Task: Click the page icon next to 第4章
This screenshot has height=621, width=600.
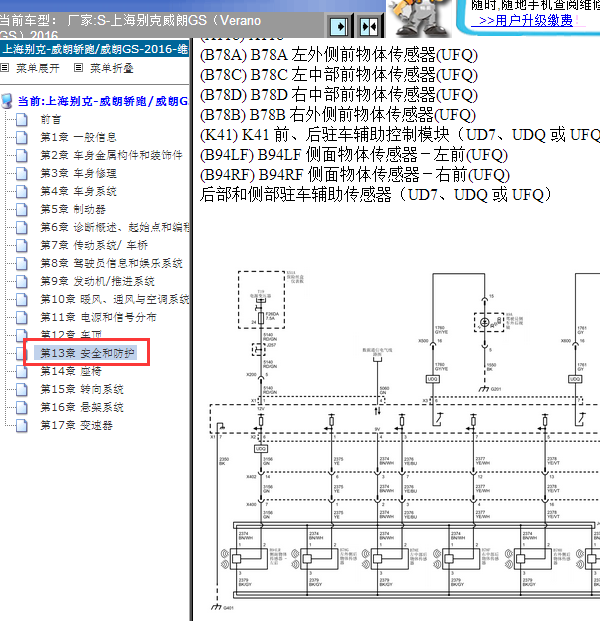Action: pos(22,192)
